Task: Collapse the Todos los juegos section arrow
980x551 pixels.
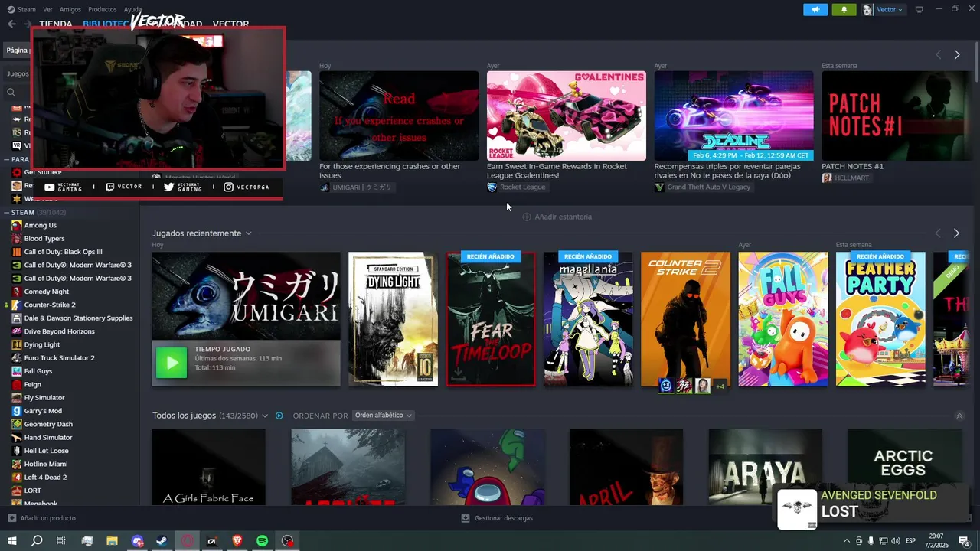Action: coord(959,416)
